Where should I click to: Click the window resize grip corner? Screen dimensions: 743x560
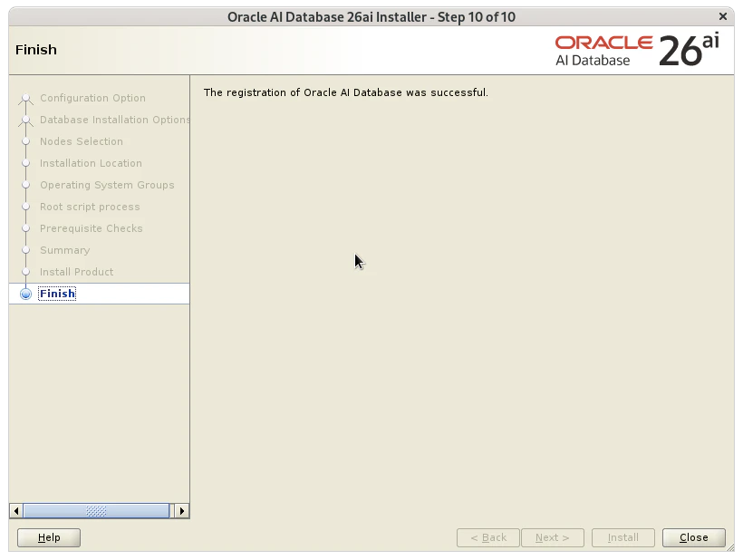(x=730, y=547)
